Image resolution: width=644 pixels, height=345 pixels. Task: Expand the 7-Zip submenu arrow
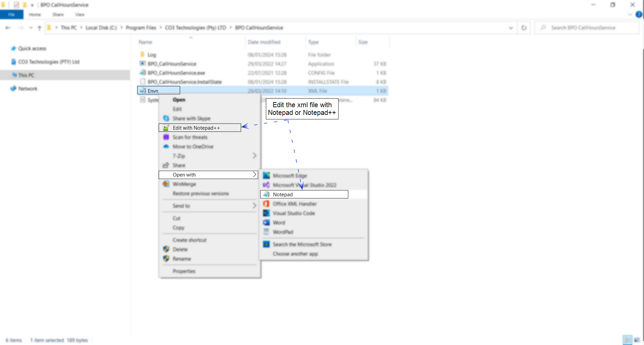pyautogui.click(x=254, y=156)
